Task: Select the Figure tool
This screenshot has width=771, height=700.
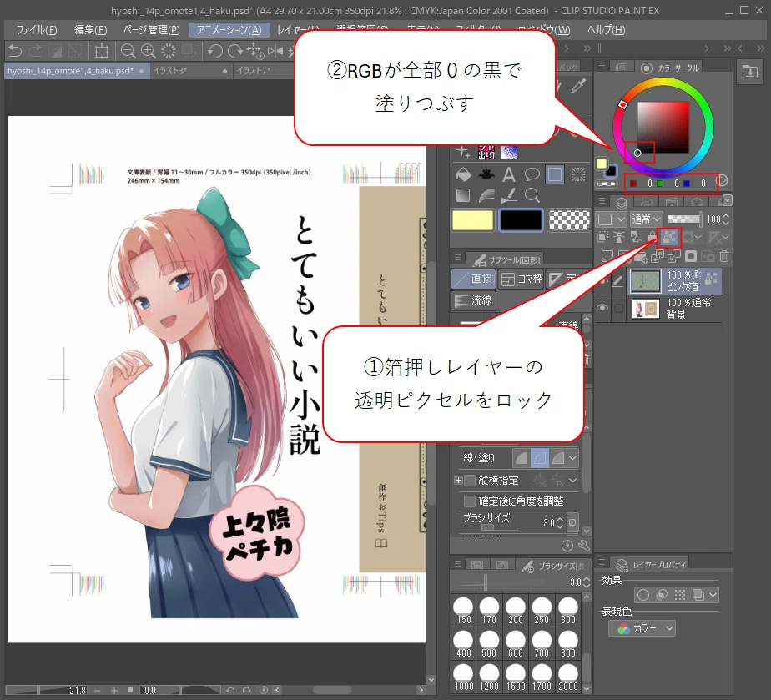Action: tap(555, 174)
